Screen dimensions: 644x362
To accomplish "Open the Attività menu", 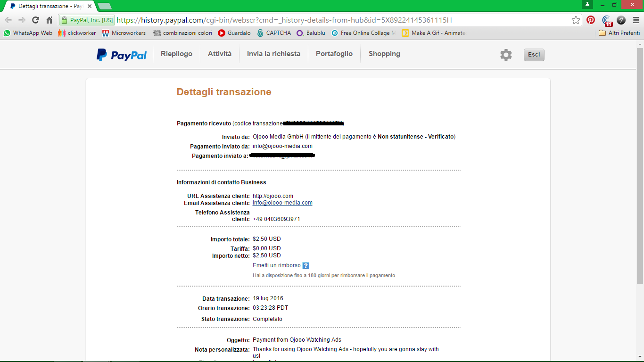I will pyautogui.click(x=220, y=54).
